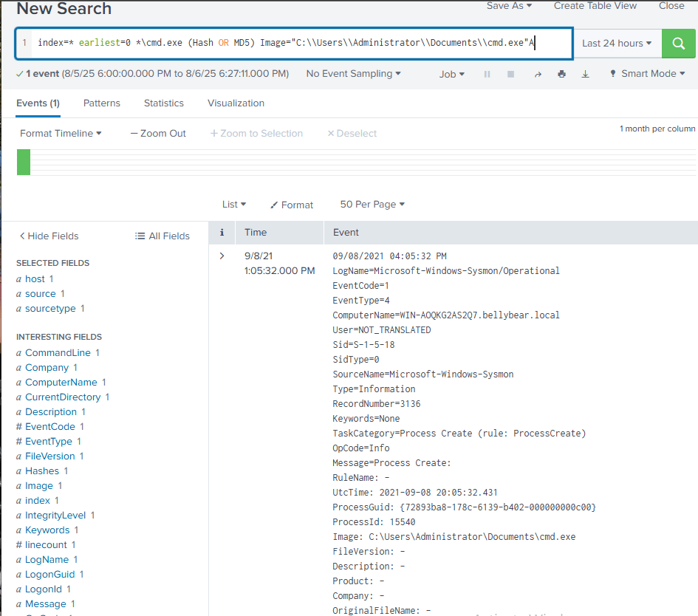Switch to the Patterns tab
Image resolution: width=698 pixels, height=616 pixels.
102,103
